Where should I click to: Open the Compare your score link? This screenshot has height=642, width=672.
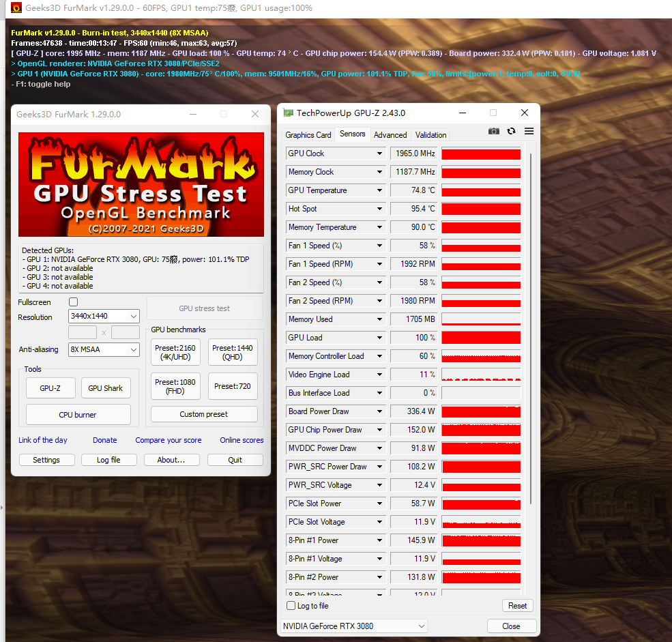(x=169, y=440)
